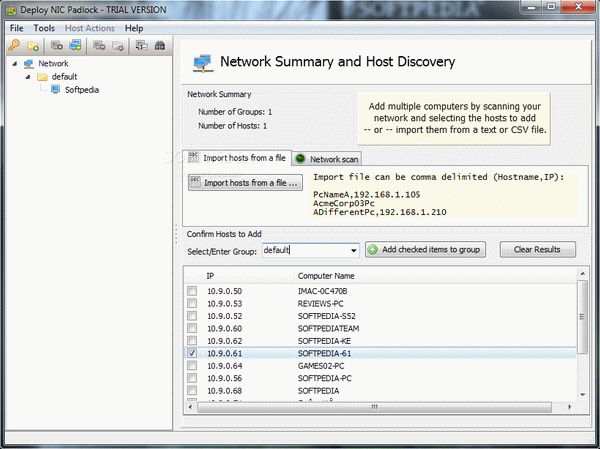Image resolution: width=600 pixels, height=449 pixels.
Task: Click the IP address 10.9.0.68
Action: tap(225, 391)
